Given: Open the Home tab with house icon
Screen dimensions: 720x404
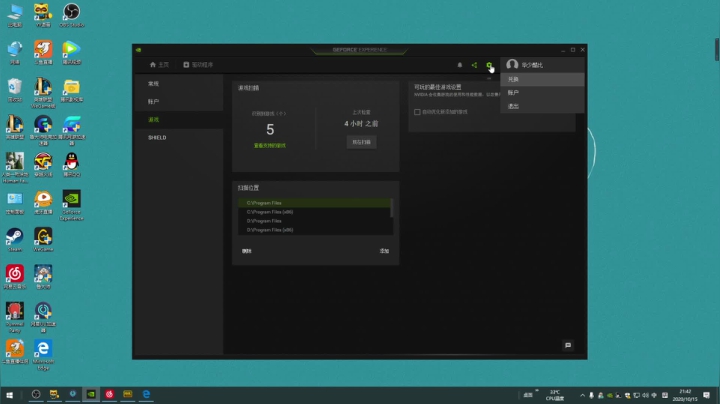Looking at the screenshot, I should pos(159,65).
